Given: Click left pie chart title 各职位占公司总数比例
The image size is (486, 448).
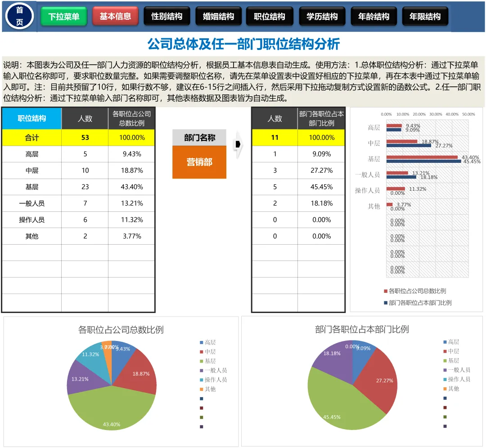Looking at the screenshot, I should pos(121,330).
